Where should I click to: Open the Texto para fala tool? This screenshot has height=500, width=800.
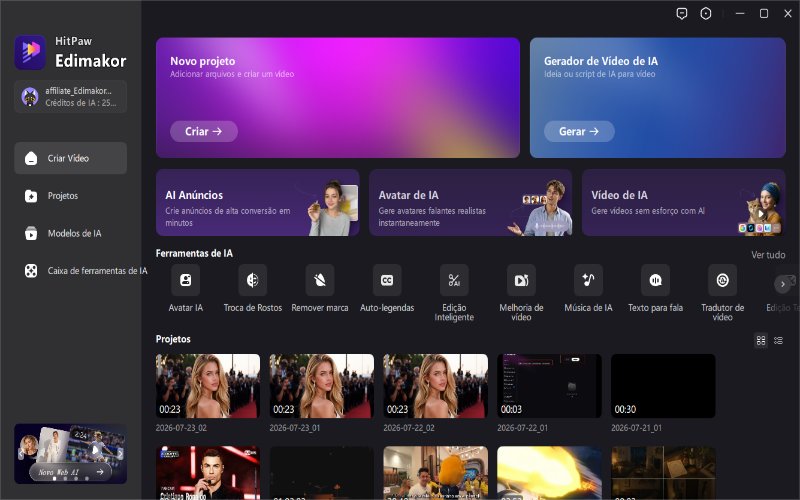coord(656,280)
